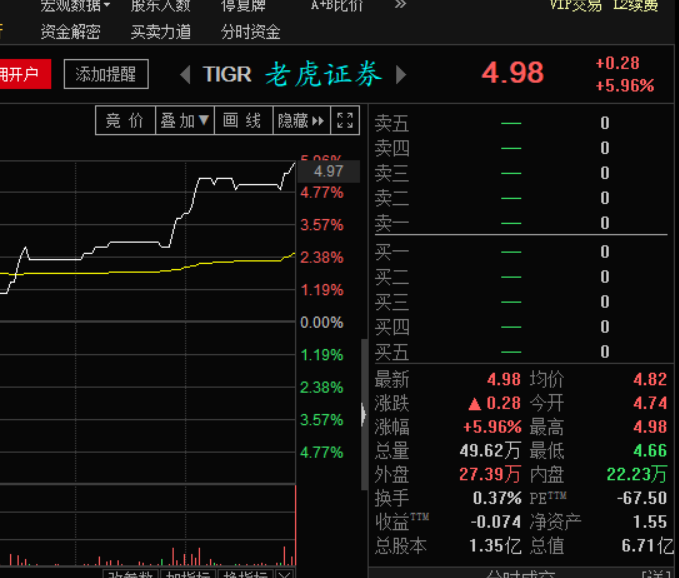Go to next stock with right arrow
The image size is (679, 578).
pos(401,74)
